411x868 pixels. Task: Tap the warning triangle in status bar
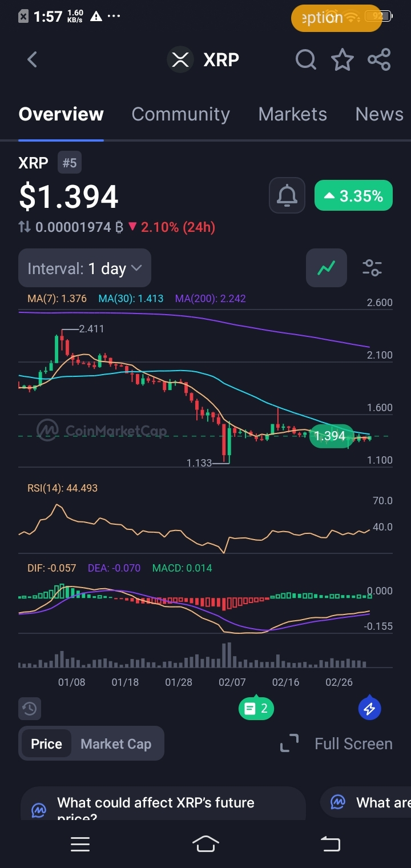click(96, 16)
